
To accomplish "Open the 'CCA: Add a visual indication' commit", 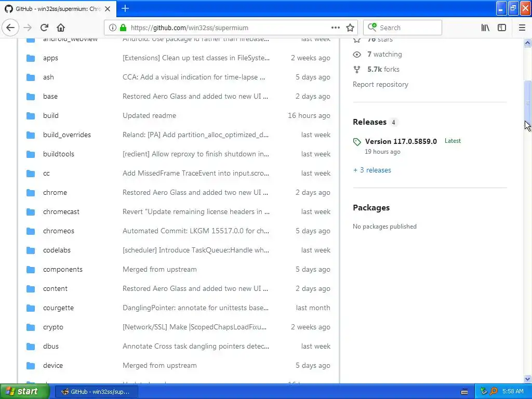I will (x=194, y=77).
